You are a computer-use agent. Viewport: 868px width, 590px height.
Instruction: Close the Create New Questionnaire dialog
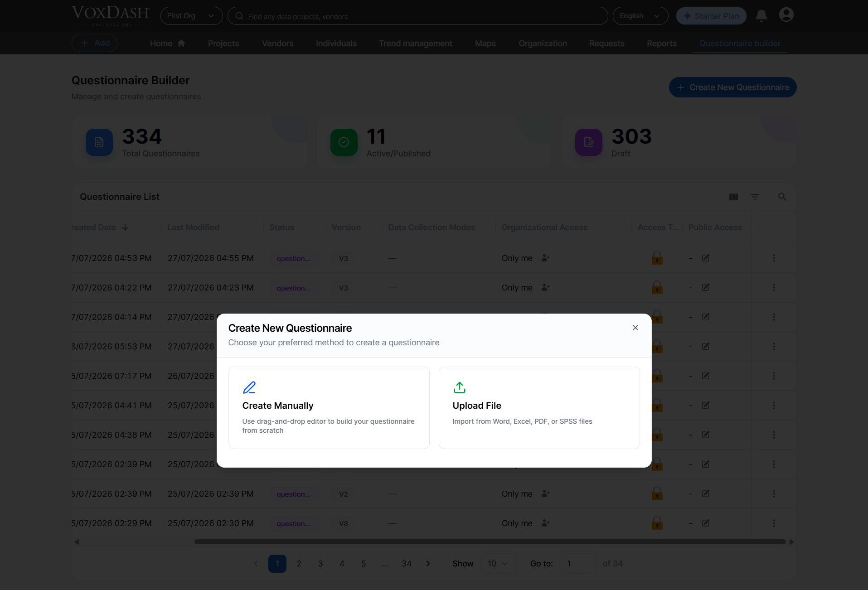(635, 328)
